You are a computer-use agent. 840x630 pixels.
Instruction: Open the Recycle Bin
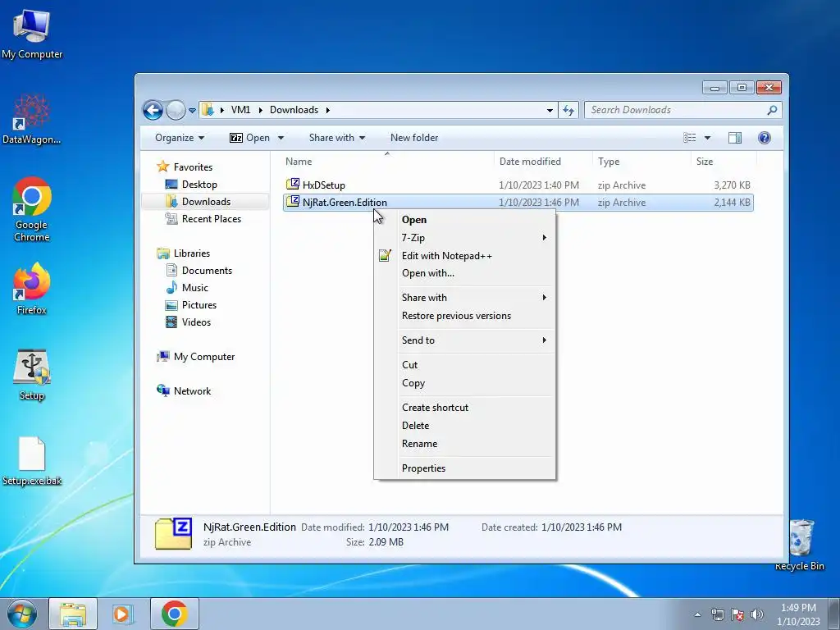pos(800,545)
